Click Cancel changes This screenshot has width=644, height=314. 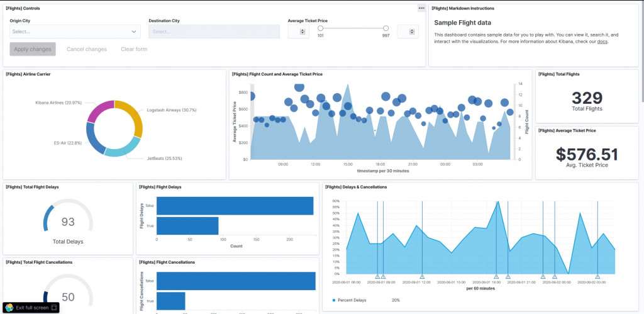[x=87, y=49]
